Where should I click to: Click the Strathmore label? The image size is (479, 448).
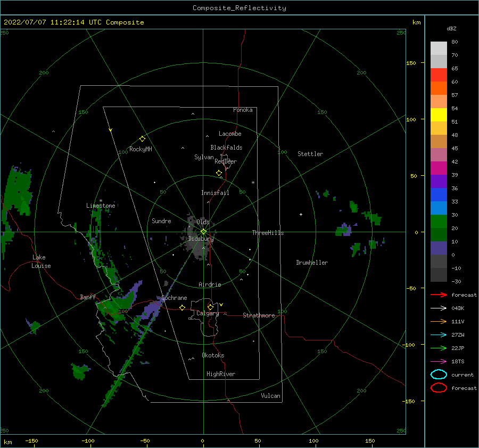click(x=259, y=315)
